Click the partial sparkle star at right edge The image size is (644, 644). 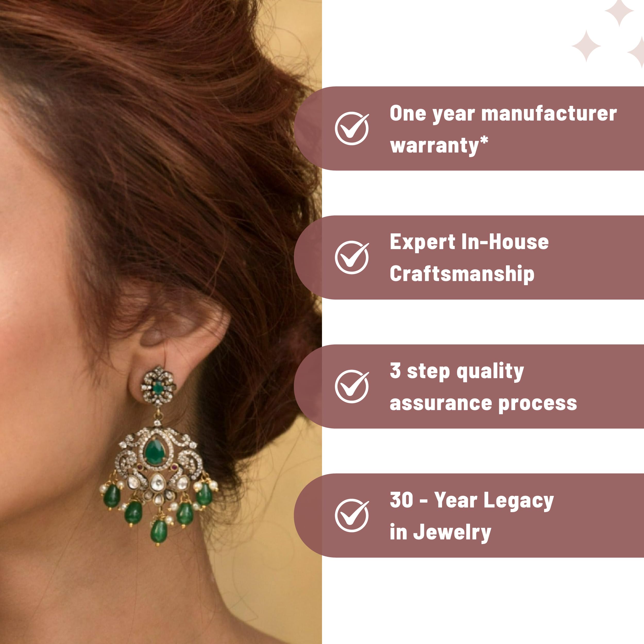(637, 52)
